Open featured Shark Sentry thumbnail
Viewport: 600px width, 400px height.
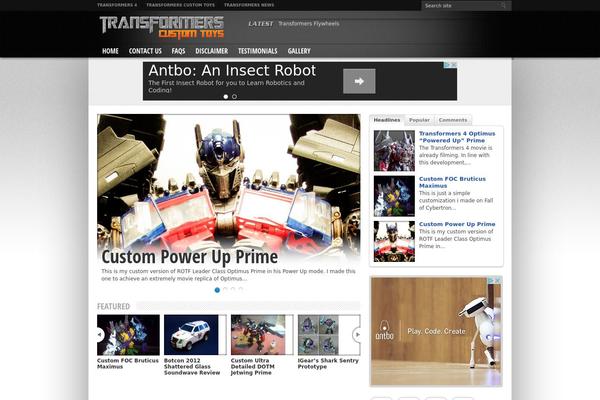coord(329,335)
